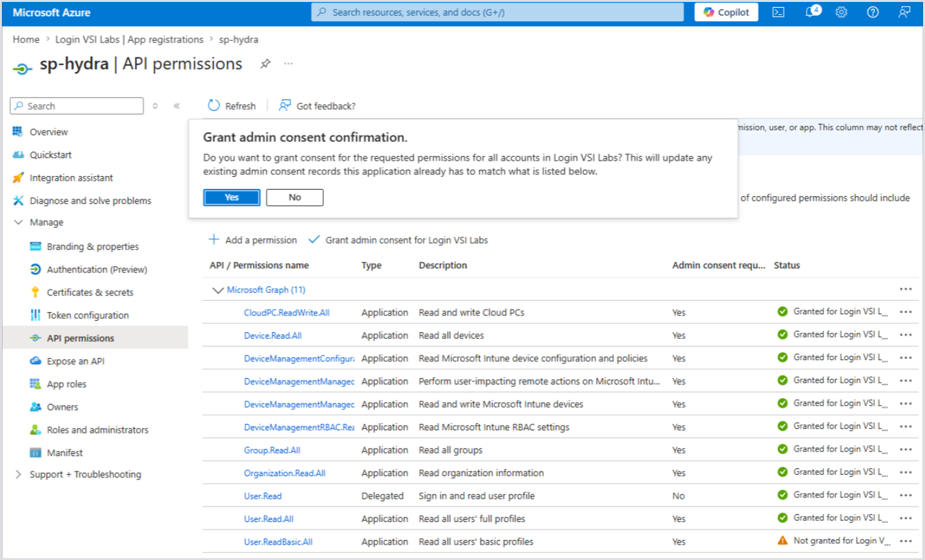Click the Got feedback icon
The image size is (925, 560).
point(284,106)
